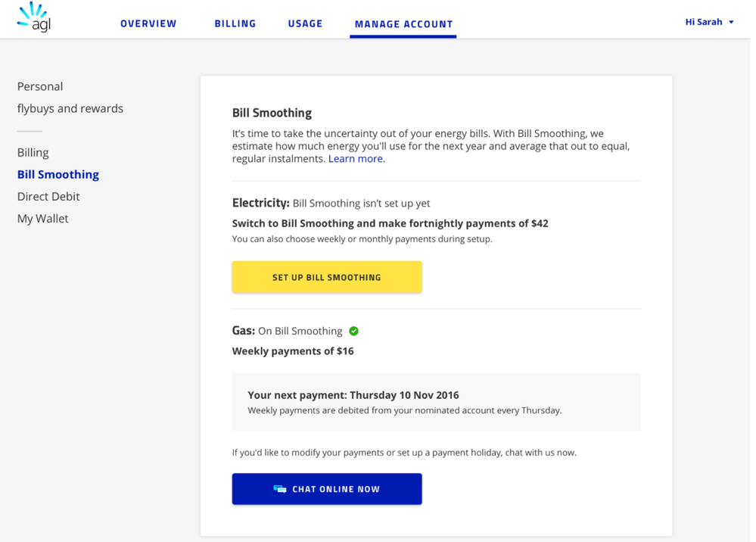Open flybuys and rewards sidebar item
Screen dimensions: 756x542
(x=70, y=108)
